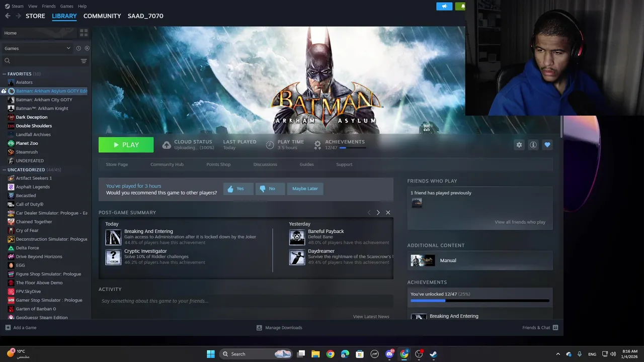The image size is (644, 362).
Task: Click the green PLAY button
Action: [126, 145]
